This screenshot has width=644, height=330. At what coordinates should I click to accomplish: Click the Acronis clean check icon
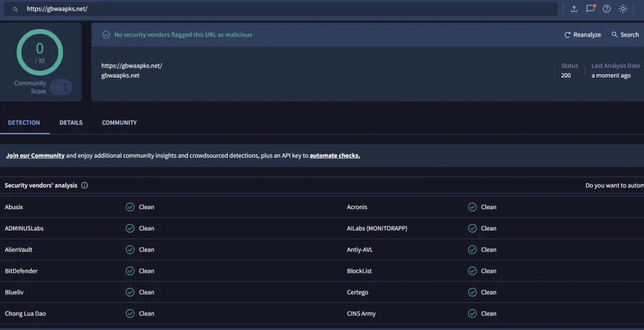(472, 207)
